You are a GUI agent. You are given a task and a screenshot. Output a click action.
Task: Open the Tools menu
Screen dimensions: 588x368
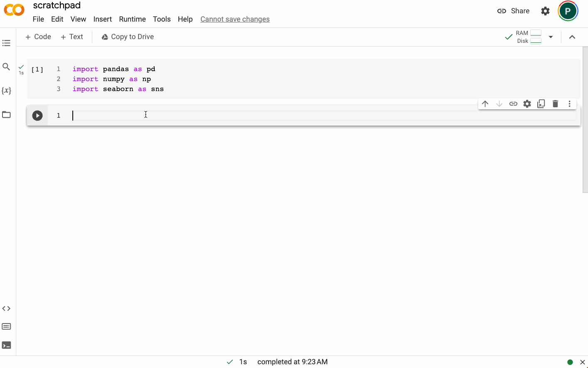(162, 19)
